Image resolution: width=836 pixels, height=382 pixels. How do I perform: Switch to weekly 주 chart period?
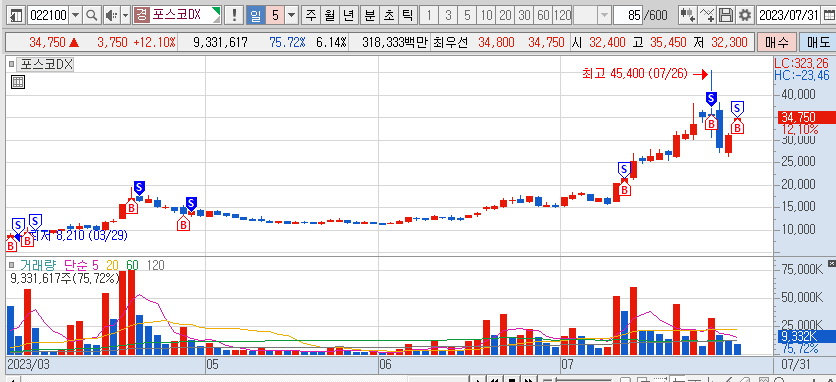coord(311,15)
